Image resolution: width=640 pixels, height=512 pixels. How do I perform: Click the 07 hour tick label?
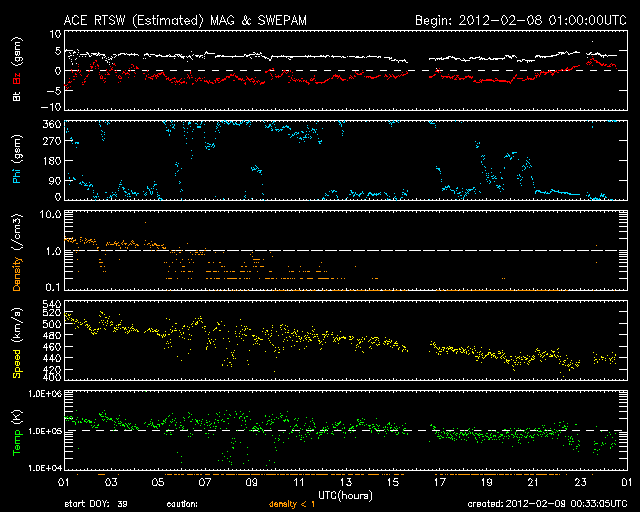tap(205, 482)
